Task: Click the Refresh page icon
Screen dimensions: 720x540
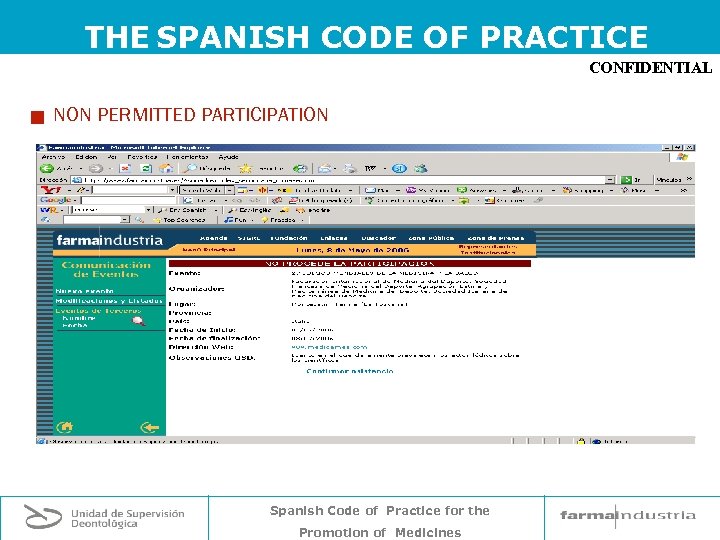Action: (x=146, y=169)
